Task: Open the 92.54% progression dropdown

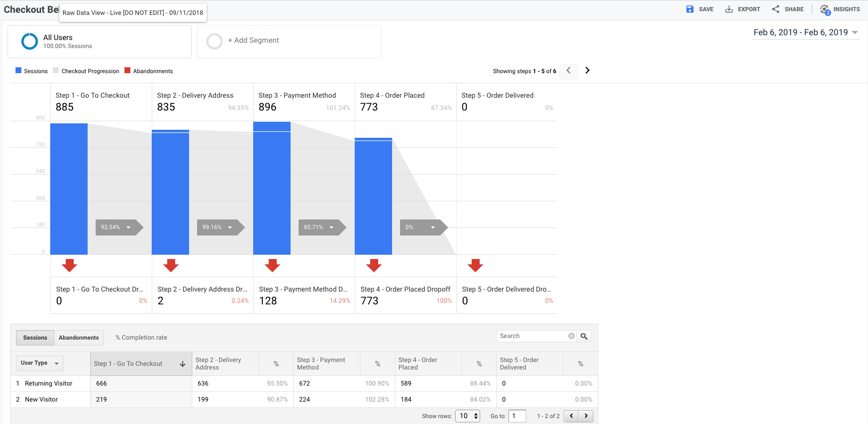Action: pos(119,227)
